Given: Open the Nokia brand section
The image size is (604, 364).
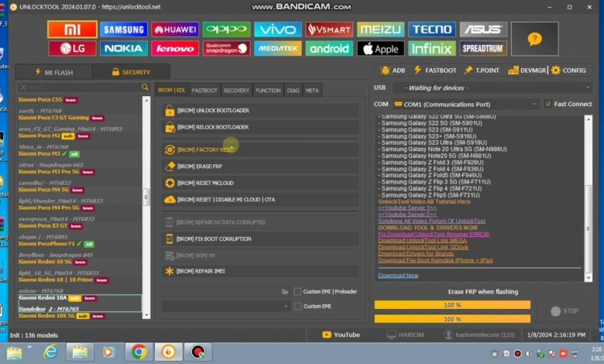Looking at the screenshot, I should coord(123,49).
